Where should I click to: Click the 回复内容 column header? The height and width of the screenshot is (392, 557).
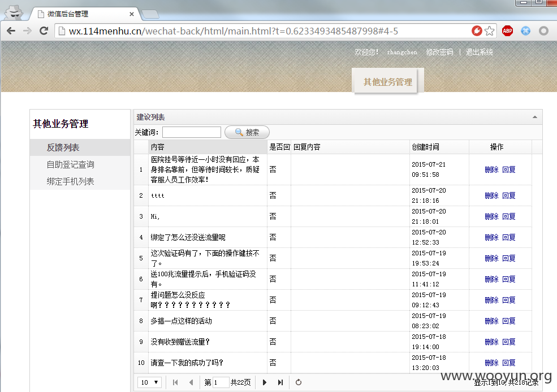point(350,147)
